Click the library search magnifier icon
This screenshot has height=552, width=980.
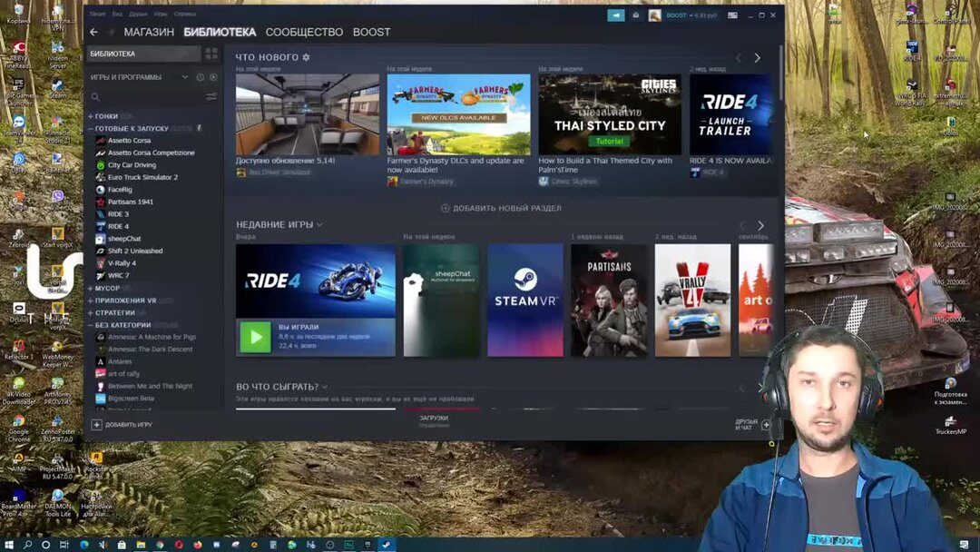point(95,97)
